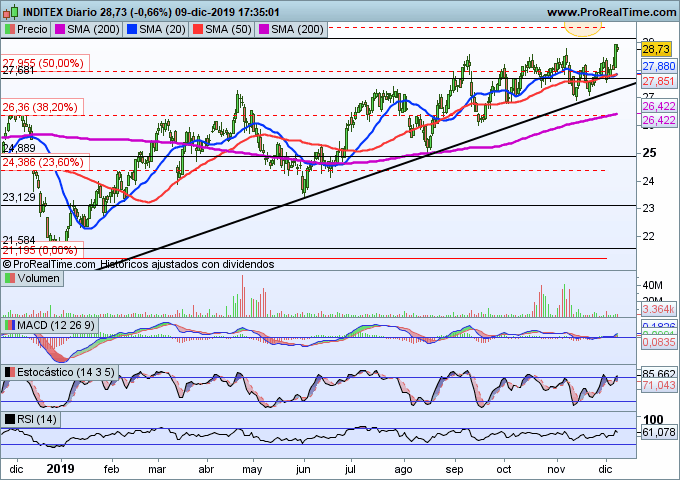Select the magenta SMA (200) swatch beside Precio

pos(60,29)
